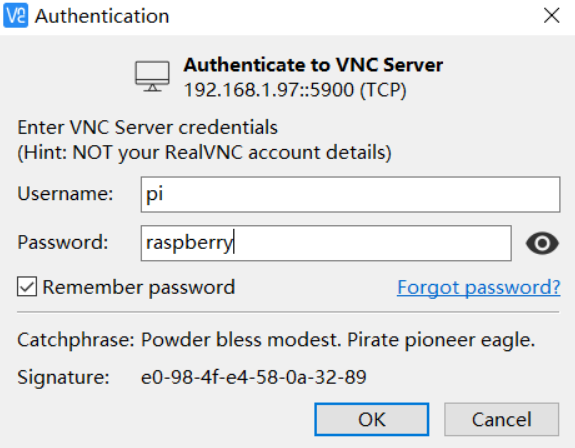Confirm credentials with the OK button
This screenshot has width=575, height=448.
pyautogui.click(x=371, y=419)
